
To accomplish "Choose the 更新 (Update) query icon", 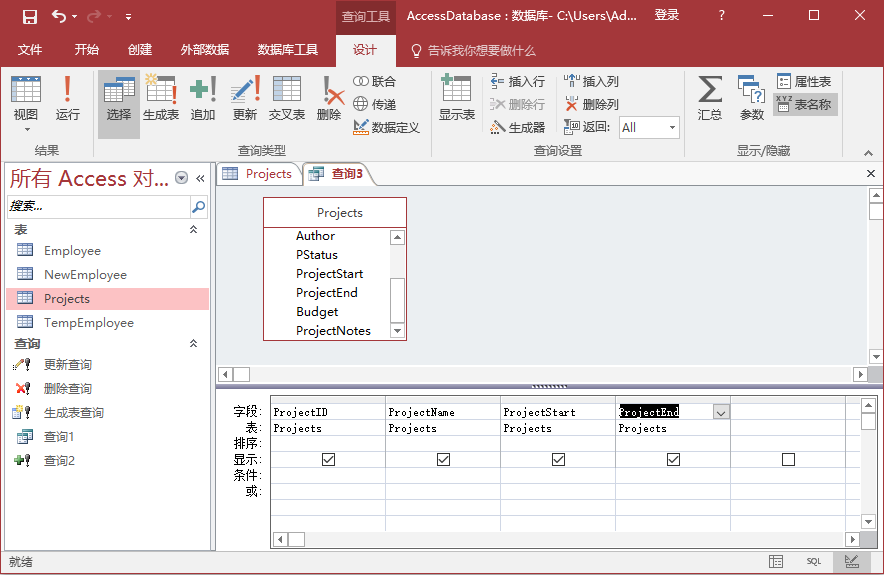I will (245, 99).
